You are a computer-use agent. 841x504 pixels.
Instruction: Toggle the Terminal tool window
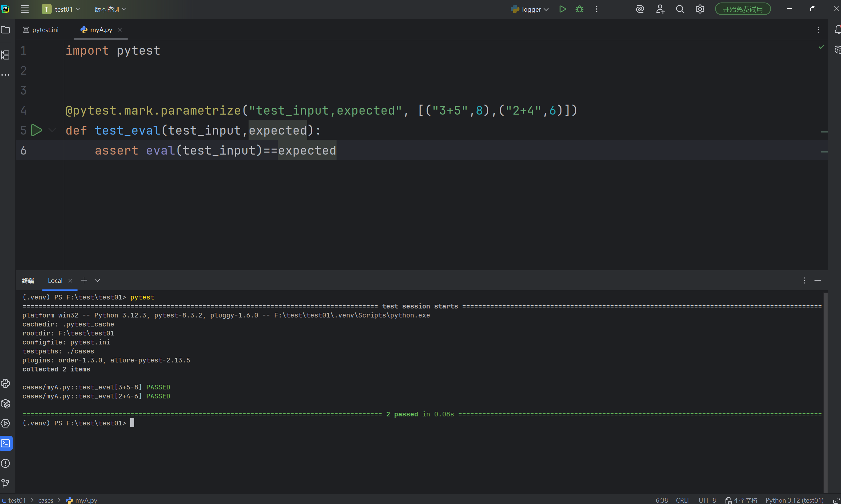[6, 443]
